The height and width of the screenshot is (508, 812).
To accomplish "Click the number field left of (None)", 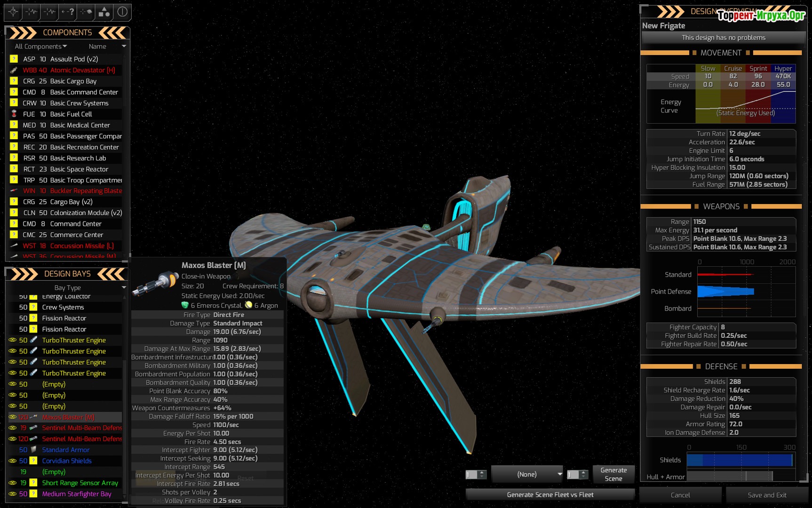I will 472,475.
